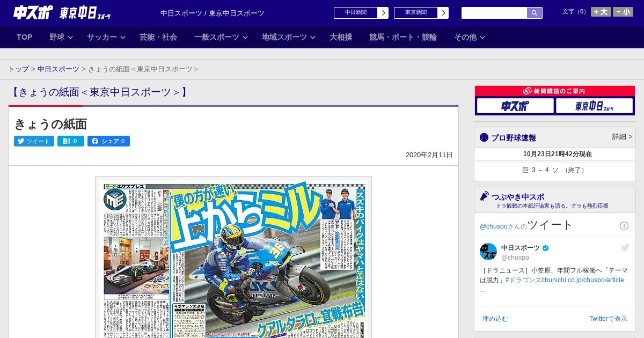Go to 中日スポーツ breadcrumb link
The height and width of the screenshot is (338, 644).
(x=58, y=69)
